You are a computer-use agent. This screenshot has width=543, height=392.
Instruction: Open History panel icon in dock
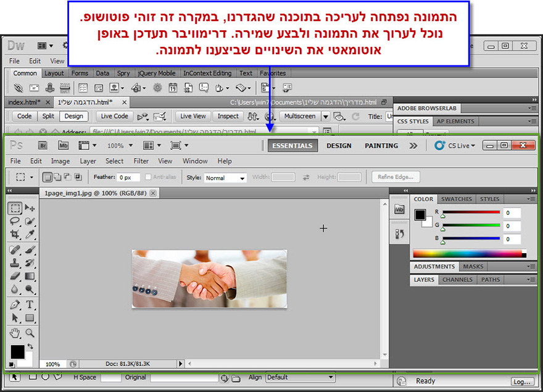pos(399,235)
